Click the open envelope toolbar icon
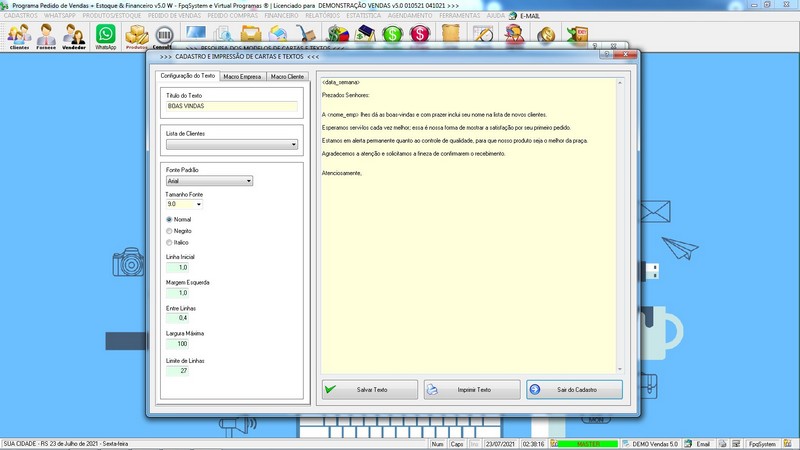Screen dimensions: 800x450 point(278,34)
